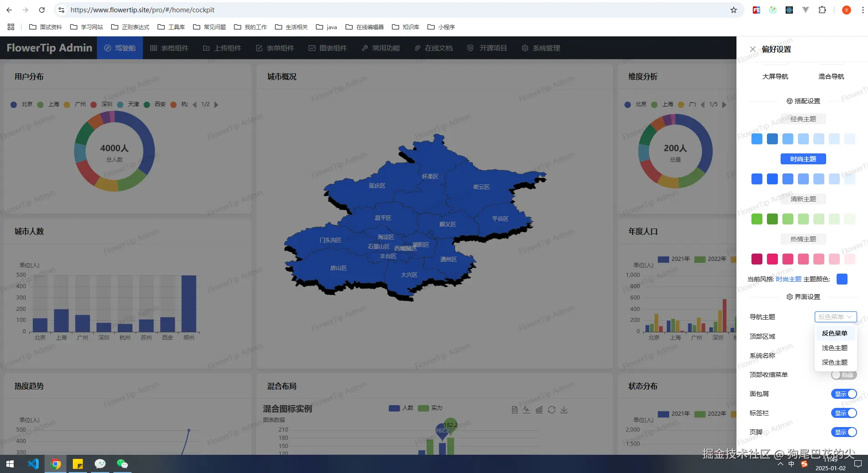
Task: Go back with the browser back arrow
Action: tap(9, 10)
